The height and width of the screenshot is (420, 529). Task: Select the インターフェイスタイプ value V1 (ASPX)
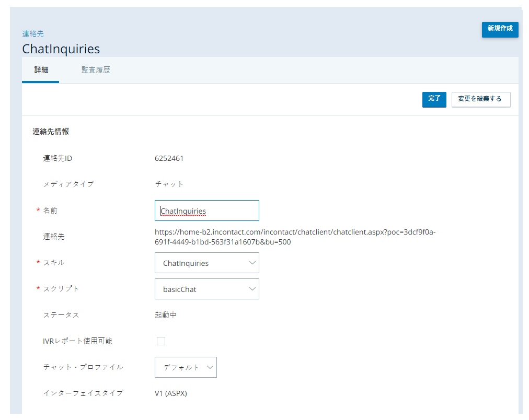[x=171, y=393]
